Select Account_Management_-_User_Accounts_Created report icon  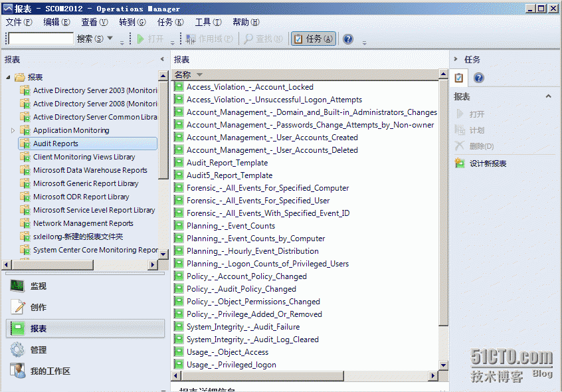tap(179, 138)
